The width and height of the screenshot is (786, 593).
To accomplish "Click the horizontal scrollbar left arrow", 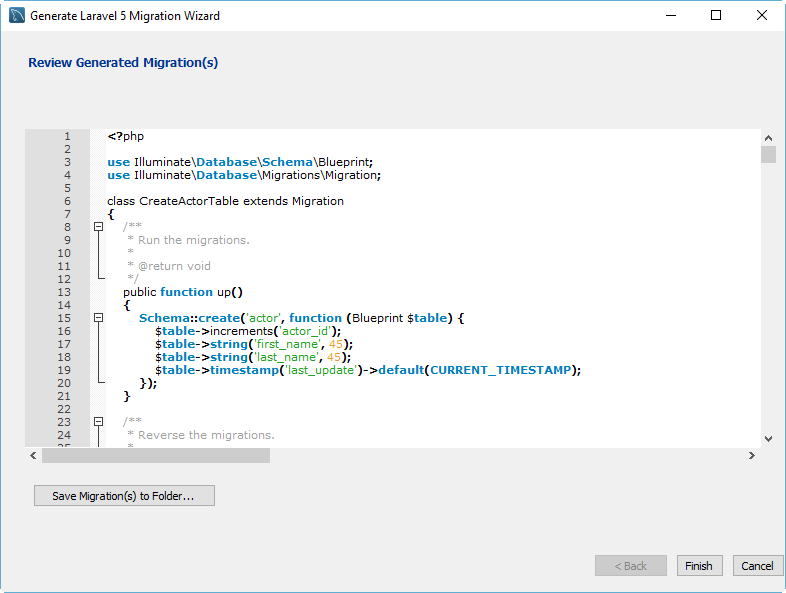I will click(33, 455).
